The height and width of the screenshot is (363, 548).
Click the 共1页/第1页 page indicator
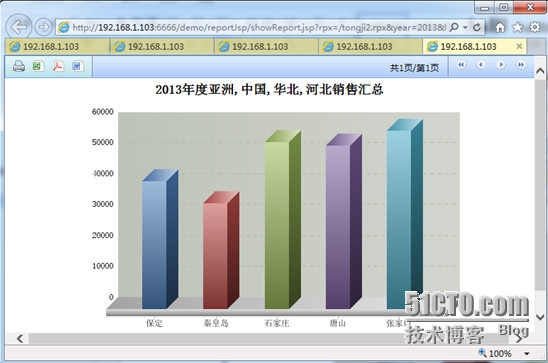click(414, 68)
